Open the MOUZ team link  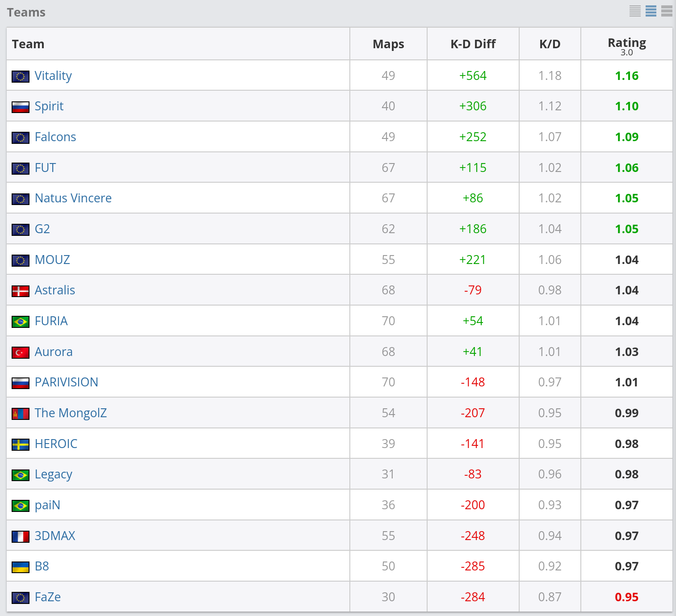(52, 260)
